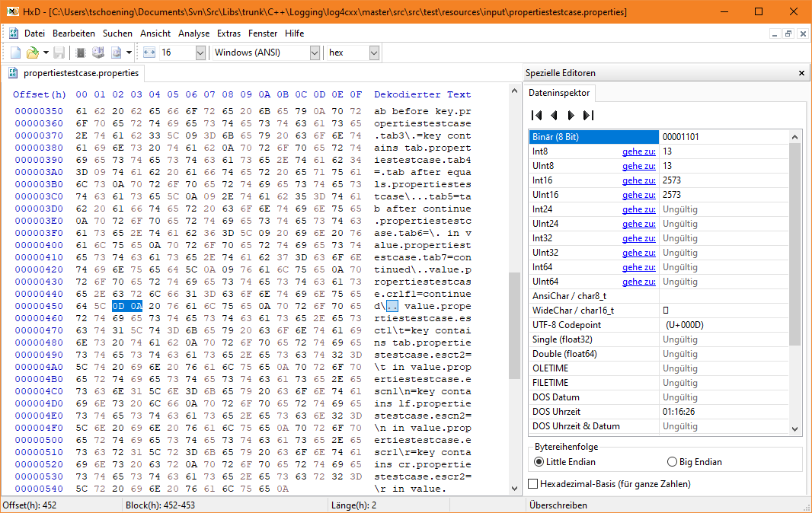Click 'gehe zu:' link for Int8
The width and height of the screenshot is (812, 513).
pos(639,151)
